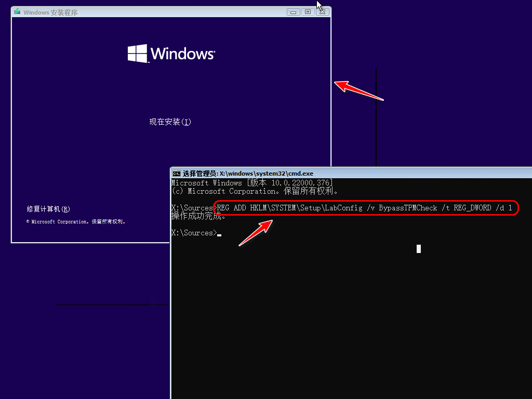Click the 操作成功完成 output line
532x399 pixels.
click(198, 216)
